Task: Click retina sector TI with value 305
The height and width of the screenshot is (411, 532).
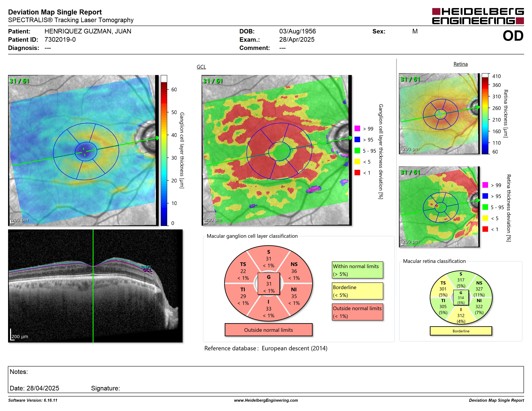Action: click(443, 307)
